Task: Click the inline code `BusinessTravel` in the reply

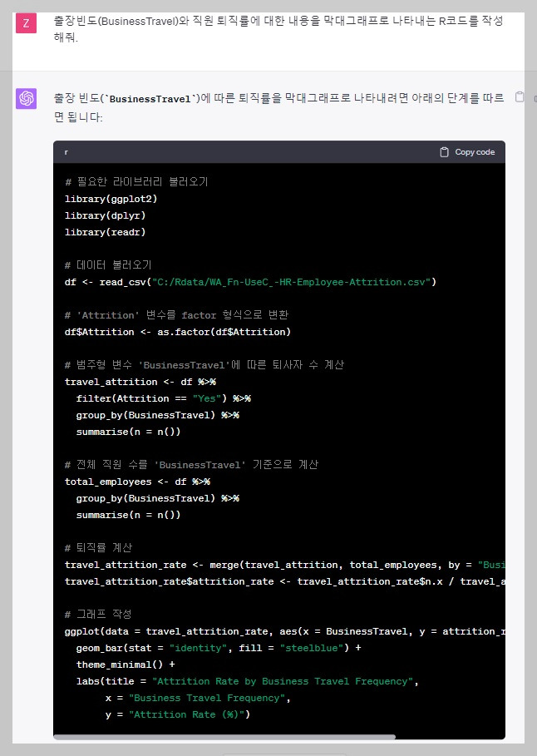Action: pos(150,99)
